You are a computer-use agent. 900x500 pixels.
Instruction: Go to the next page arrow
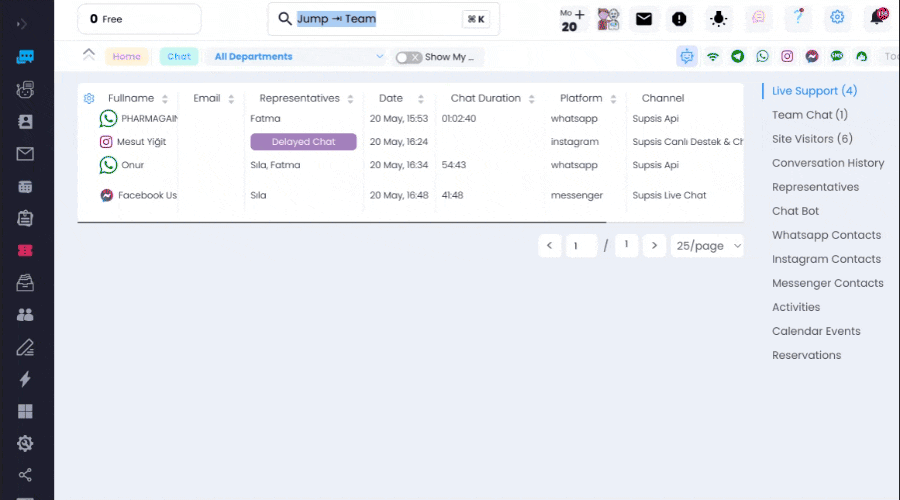coord(654,246)
